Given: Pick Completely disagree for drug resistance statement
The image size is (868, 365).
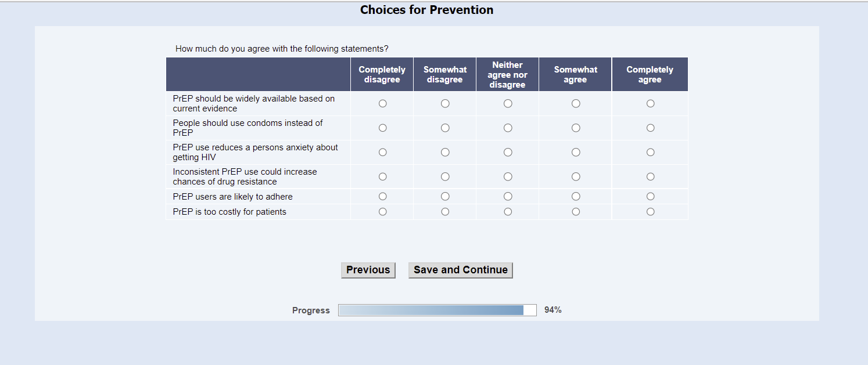Looking at the screenshot, I should pos(382,176).
